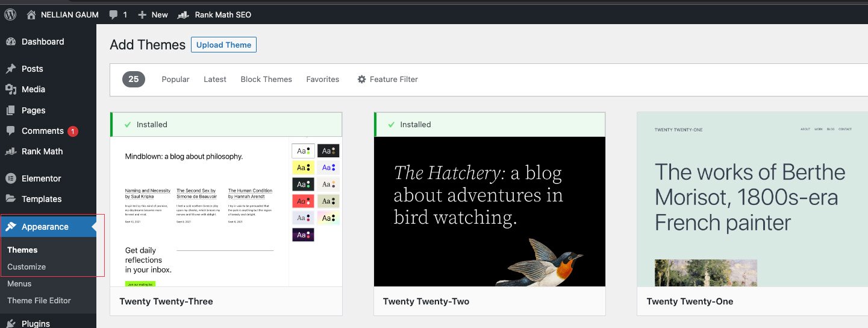868x328 pixels.
Task: Click the Pages icon in sidebar
Action: pos(11,110)
